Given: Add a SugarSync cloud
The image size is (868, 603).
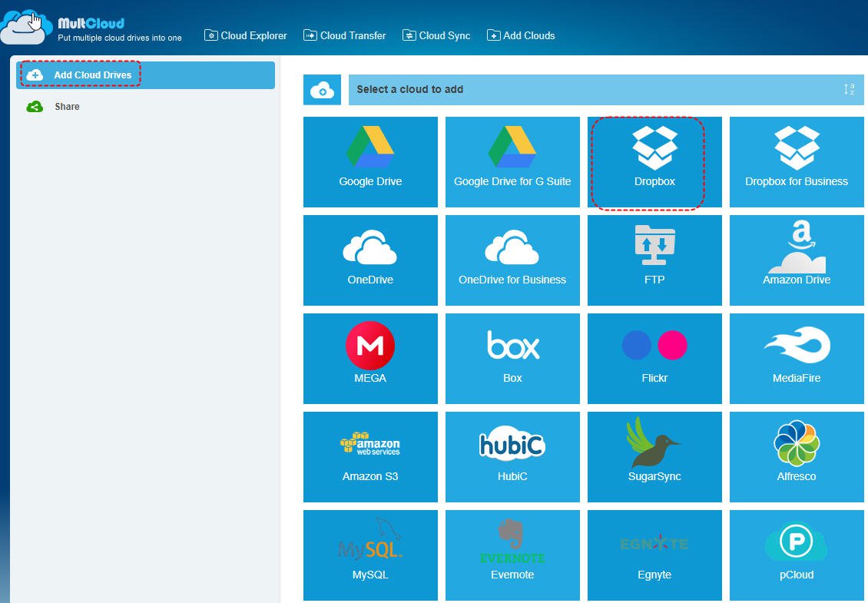Looking at the screenshot, I should (654, 457).
